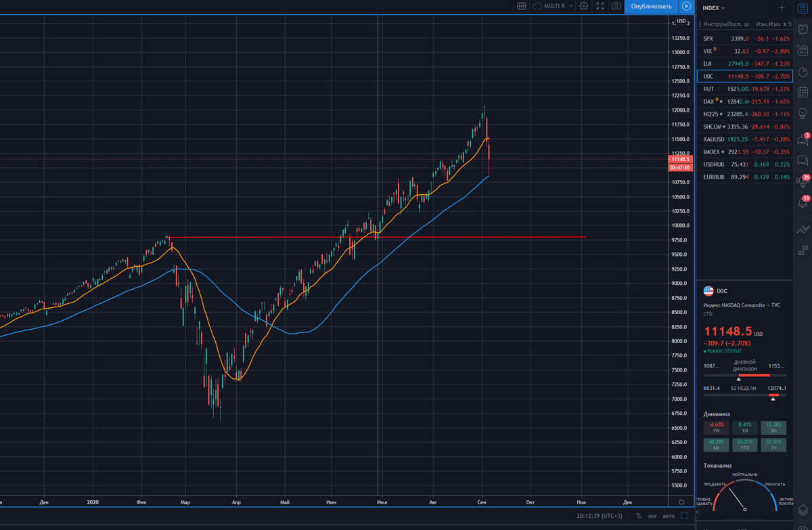Image resolution: width=812 pixels, height=530 pixels.
Task: Toggle лог logarithmic scale
Action: (x=652, y=516)
